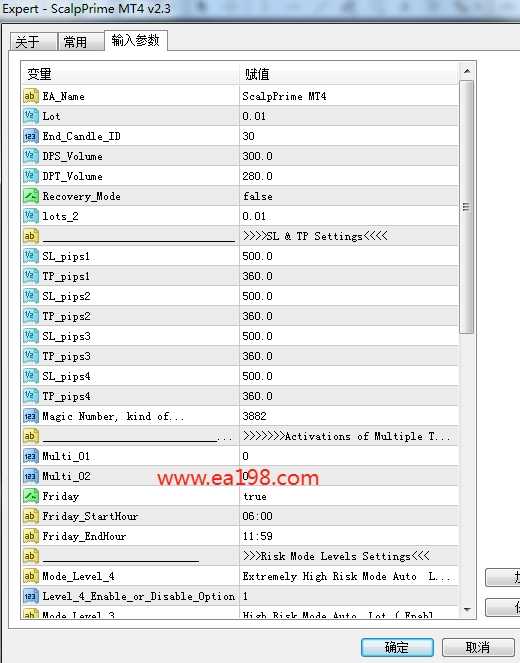This screenshot has width=520, height=663.
Task: Click the string icon beside Friday_StartHour
Action: pos(31,516)
